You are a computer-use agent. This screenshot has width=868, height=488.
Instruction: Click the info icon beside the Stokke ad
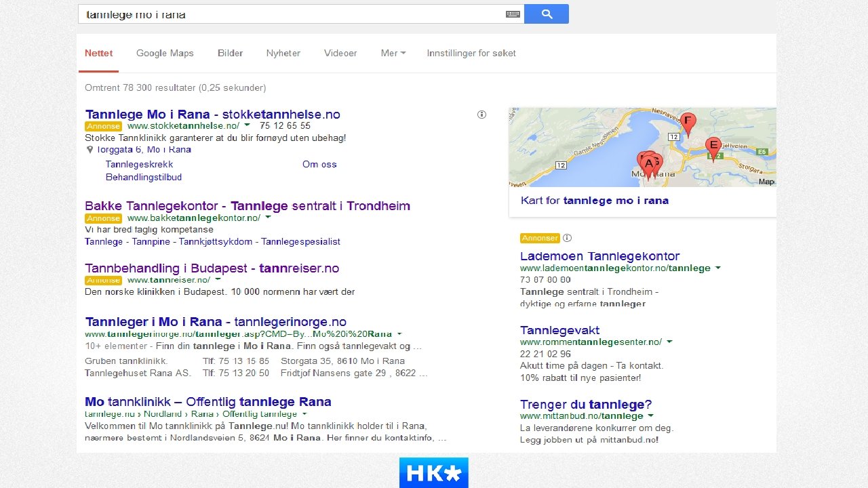coord(481,115)
